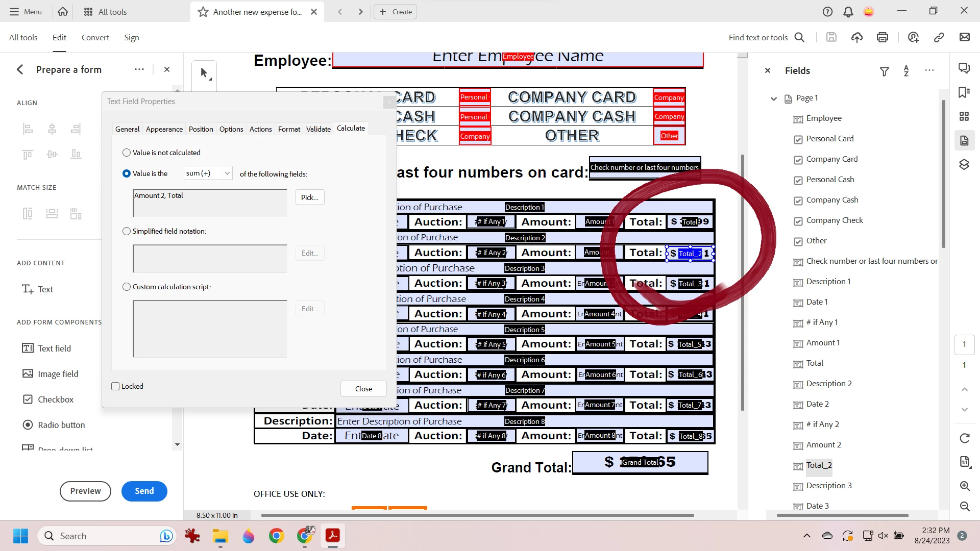Select the Amount 2 field in list
This screenshot has height=551, width=980.
point(823,445)
